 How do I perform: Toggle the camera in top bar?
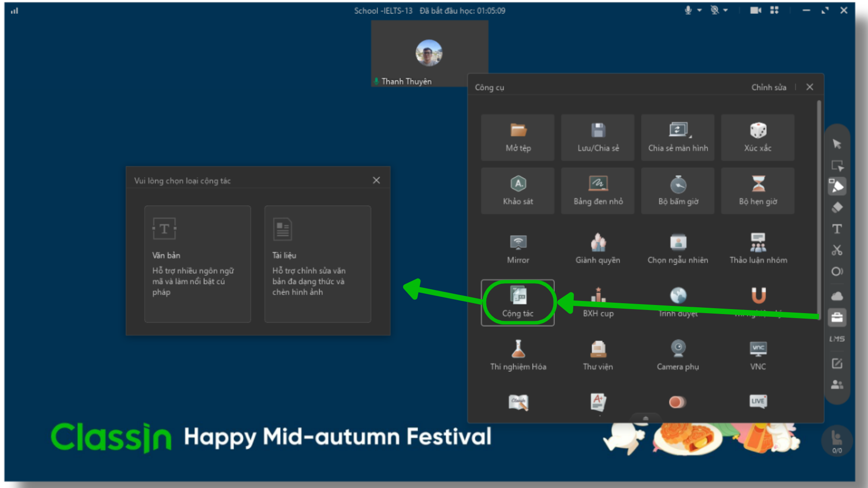point(755,10)
